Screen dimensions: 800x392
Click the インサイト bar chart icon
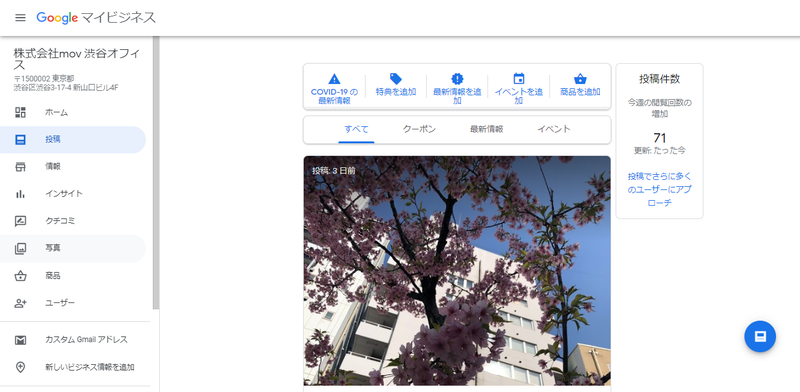click(x=20, y=193)
